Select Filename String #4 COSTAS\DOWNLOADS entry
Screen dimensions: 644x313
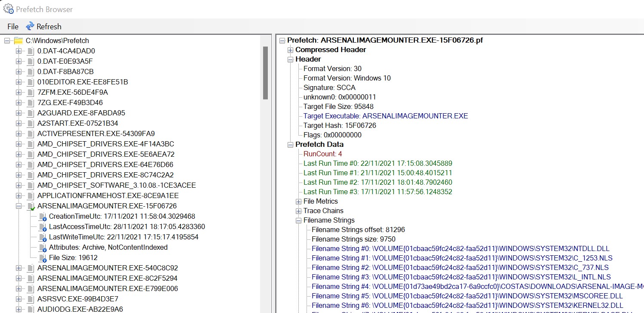click(x=478, y=286)
